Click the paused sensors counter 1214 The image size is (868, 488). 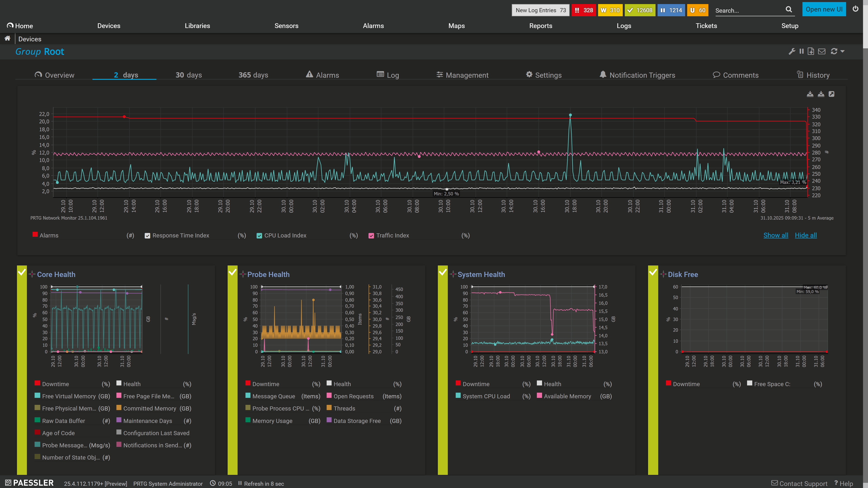pyautogui.click(x=671, y=10)
